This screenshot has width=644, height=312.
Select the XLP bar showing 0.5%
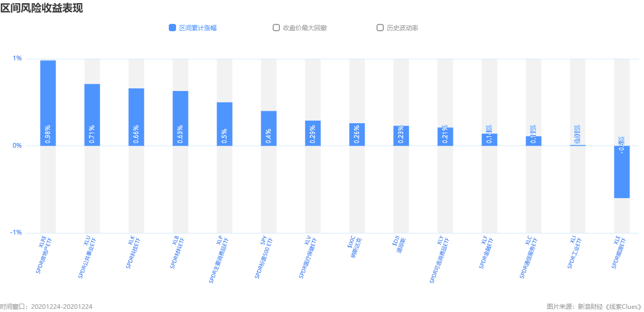pyautogui.click(x=224, y=124)
